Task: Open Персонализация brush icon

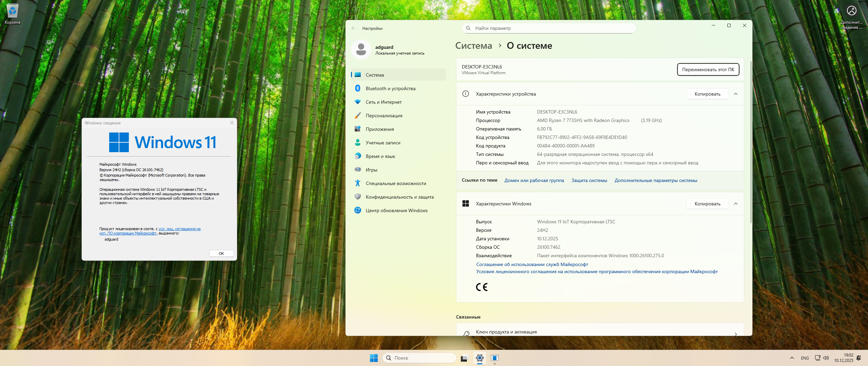Action: click(357, 116)
